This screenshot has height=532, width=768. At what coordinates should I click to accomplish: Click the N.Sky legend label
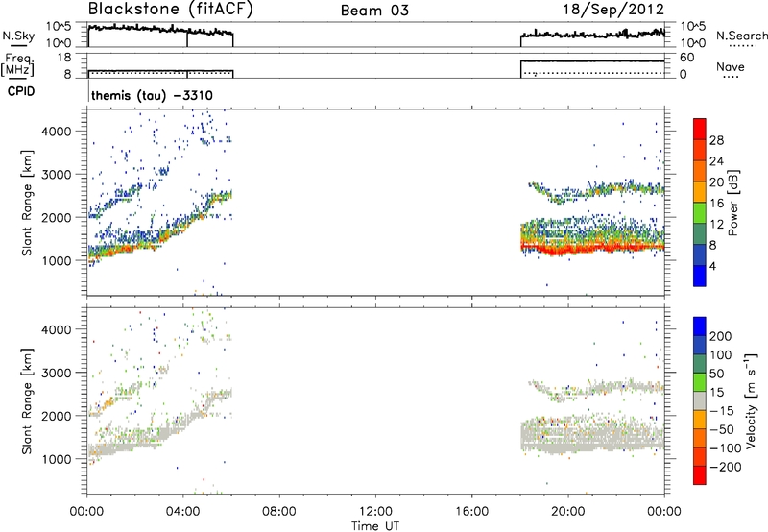tap(18, 36)
